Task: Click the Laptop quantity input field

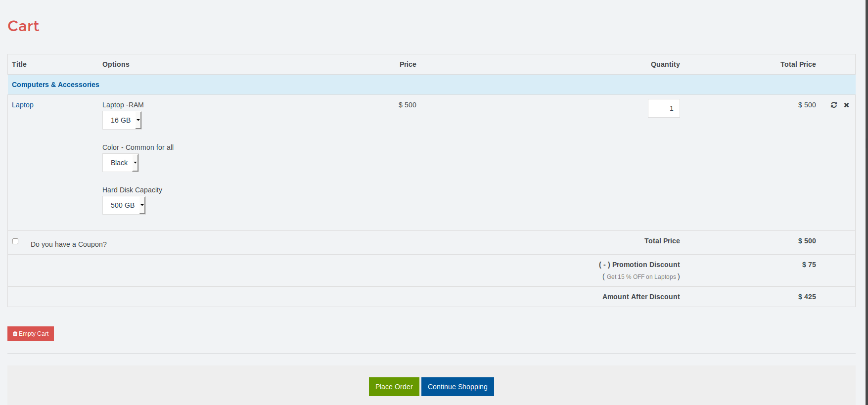Action: point(663,108)
